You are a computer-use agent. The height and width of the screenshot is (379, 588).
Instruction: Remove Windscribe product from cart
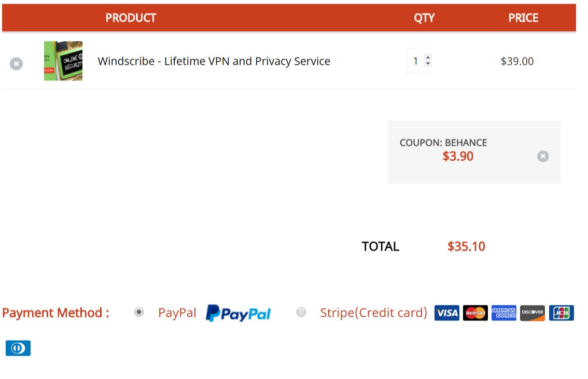pos(16,64)
